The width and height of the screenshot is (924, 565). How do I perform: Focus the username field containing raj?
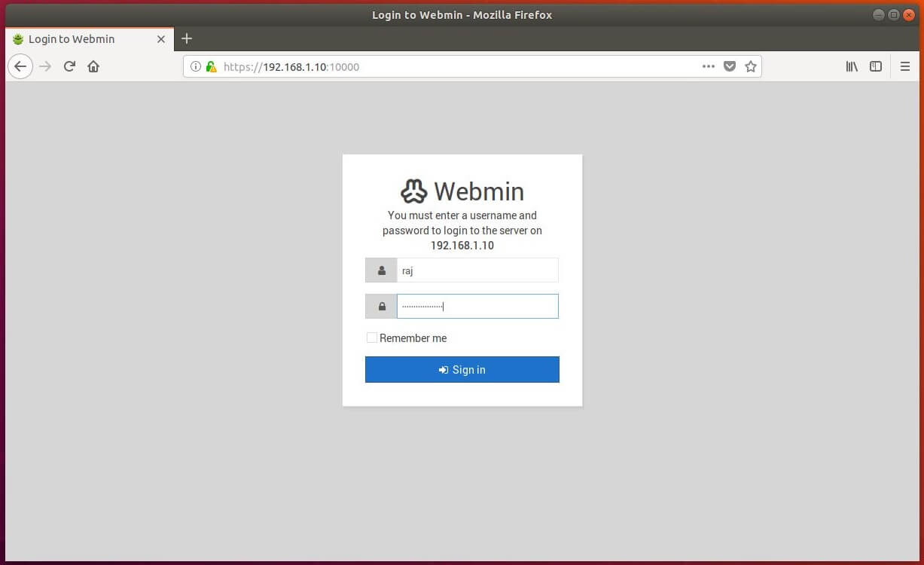[x=477, y=270]
